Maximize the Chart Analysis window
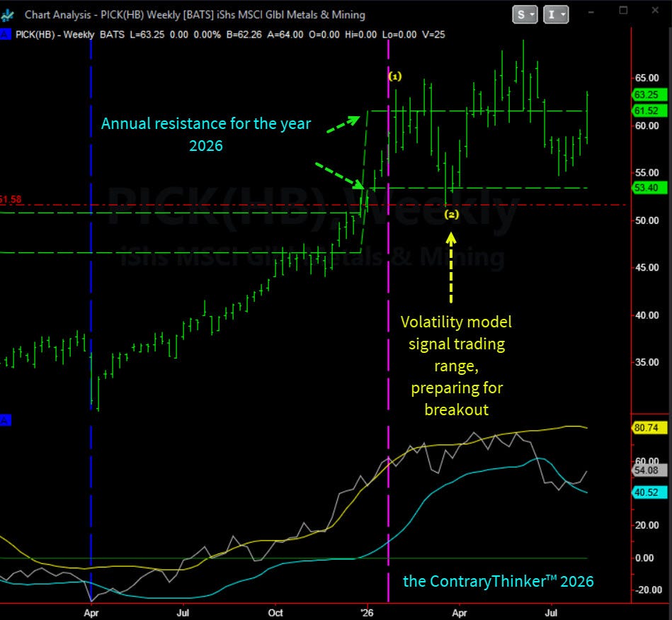The height and width of the screenshot is (620, 672). [x=624, y=11]
